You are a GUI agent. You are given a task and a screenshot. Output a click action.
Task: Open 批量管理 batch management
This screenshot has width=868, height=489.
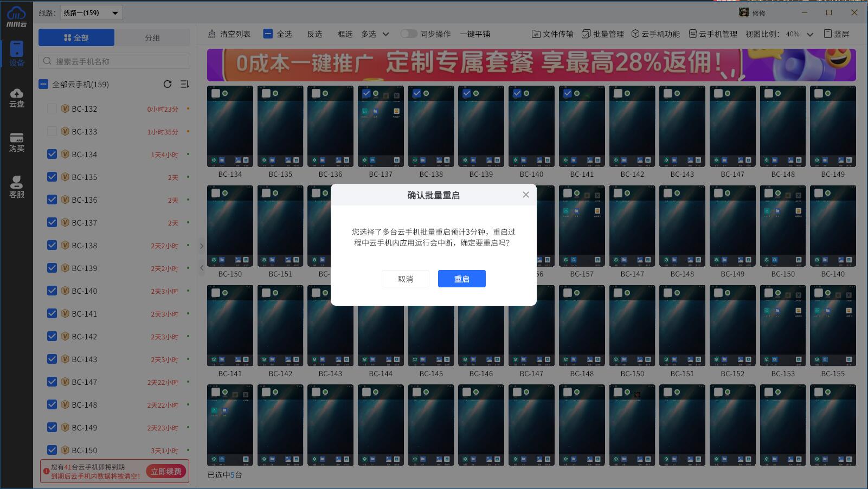pyautogui.click(x=602, y=34)
